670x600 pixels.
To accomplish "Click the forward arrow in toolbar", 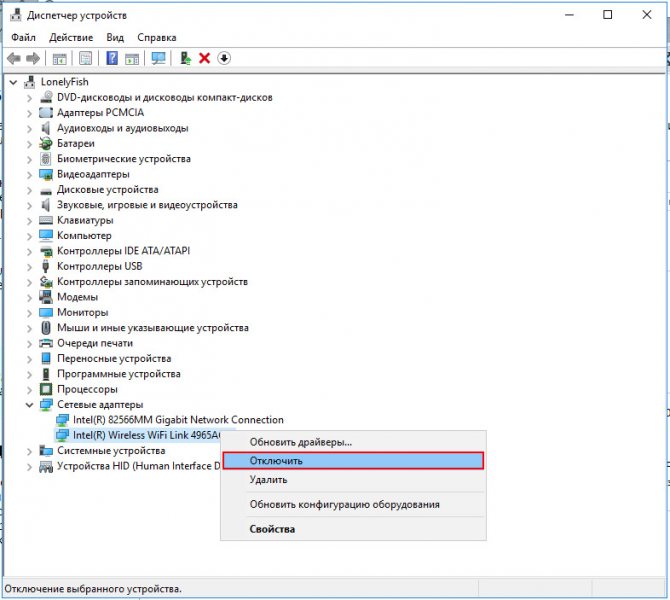I will pyautogui.click(x=33, y=58).
